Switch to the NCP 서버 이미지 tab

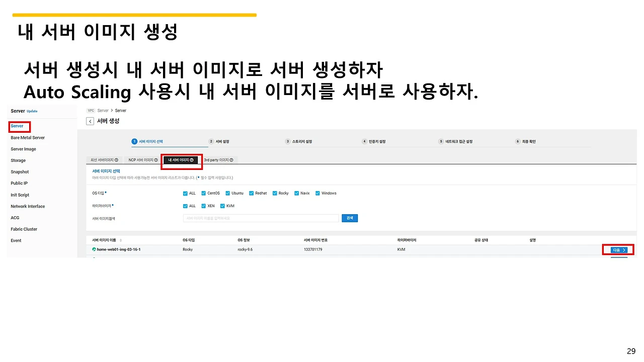coord(142,159)
